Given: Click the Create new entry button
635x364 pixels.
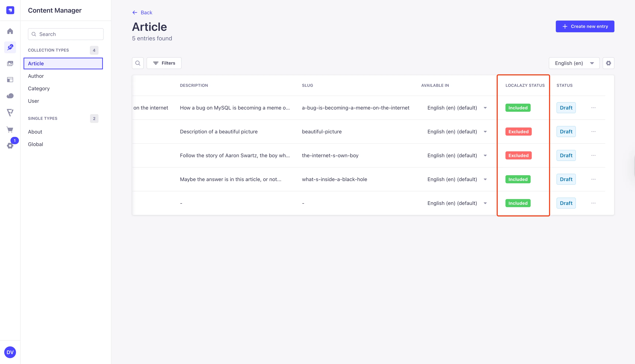Looking at the screenshot, I should point(585,26).
